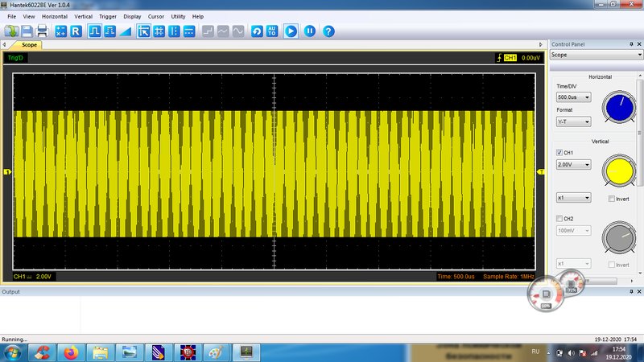Click the Save floppy disk icon
This screenshot has height=362, width=644.
(27, 31)
